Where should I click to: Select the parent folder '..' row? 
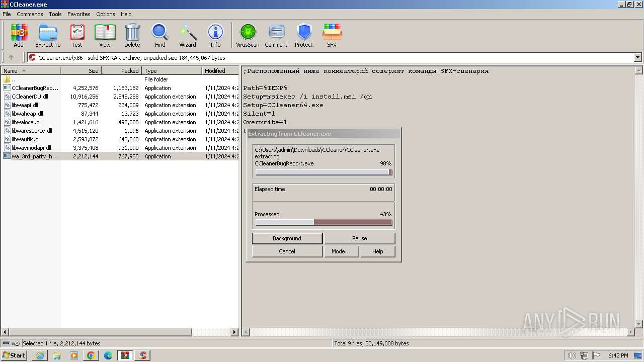click(120, 79)
